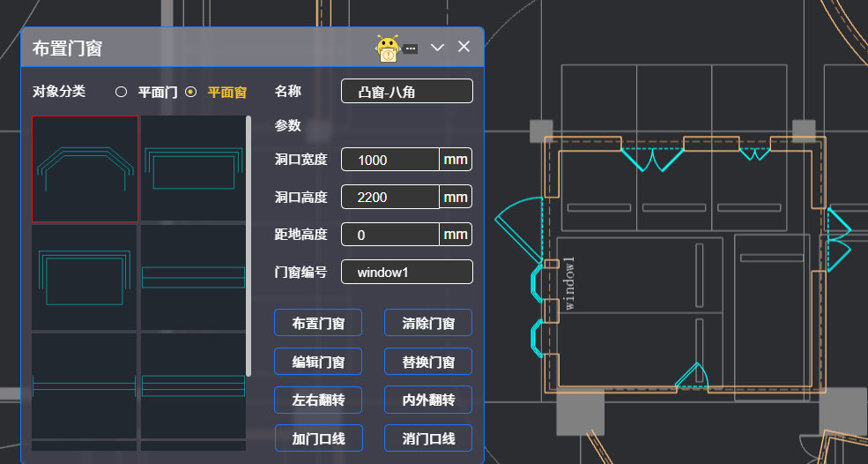The image size is (868, 464).
Task: Select the third row right window style
Action: tap(193, 385)
